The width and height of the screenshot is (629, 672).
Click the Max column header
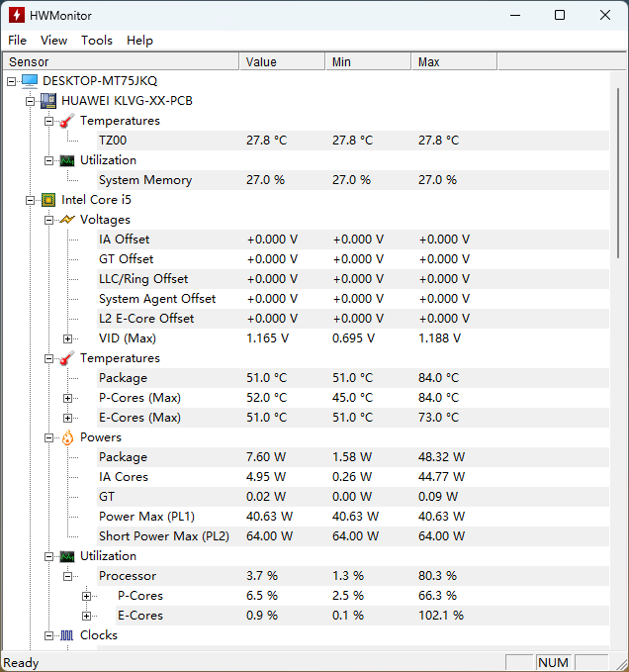tap(454, 61)
